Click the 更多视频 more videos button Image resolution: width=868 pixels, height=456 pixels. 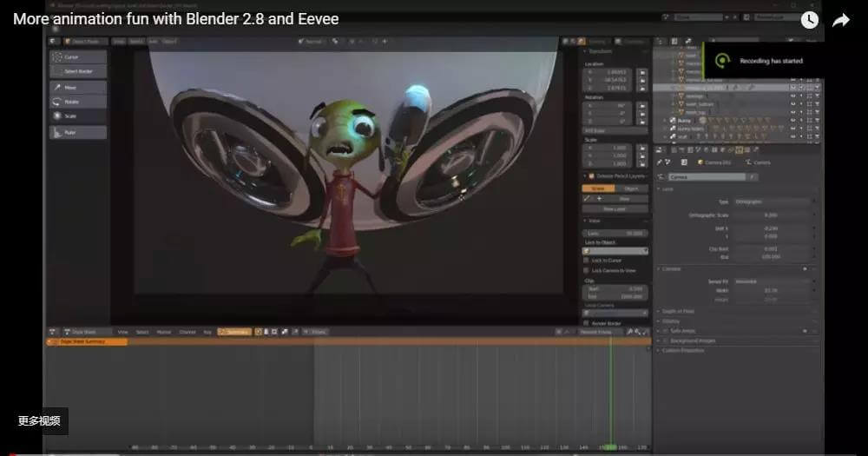pos(39,421)
